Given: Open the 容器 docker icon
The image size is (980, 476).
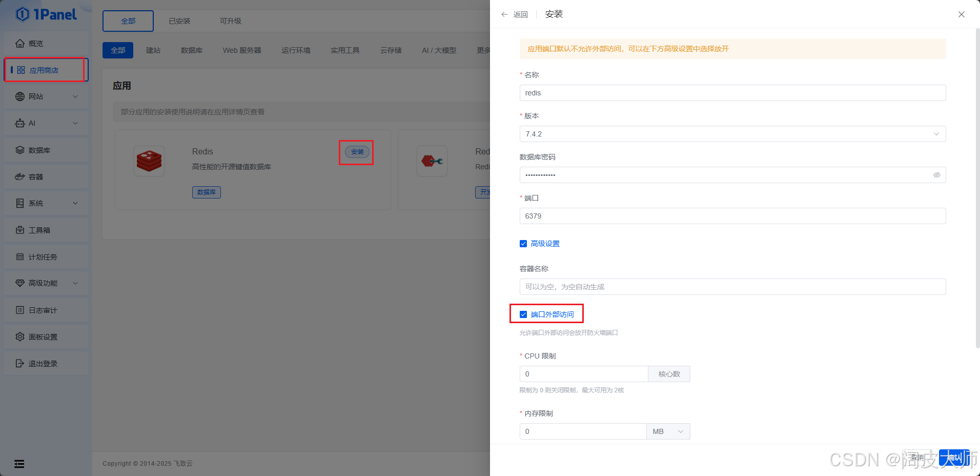Looking at the screenshot, I should coord(20,176).
